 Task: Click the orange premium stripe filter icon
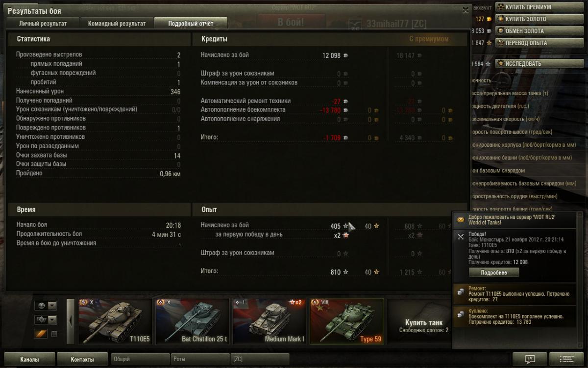point(41,334)
